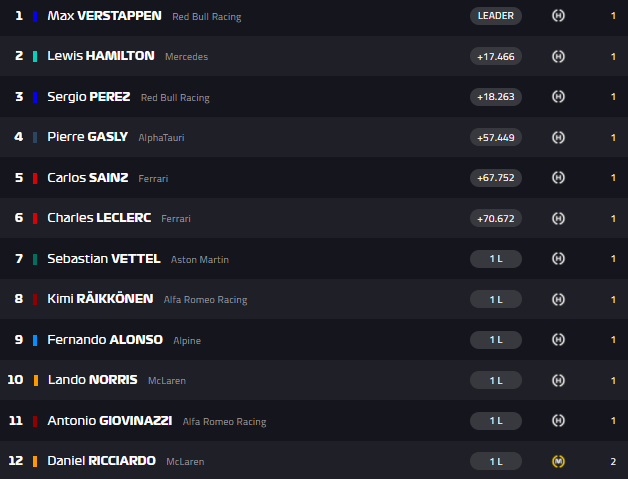Click the Aston Martin team label

tap(199, 260)
